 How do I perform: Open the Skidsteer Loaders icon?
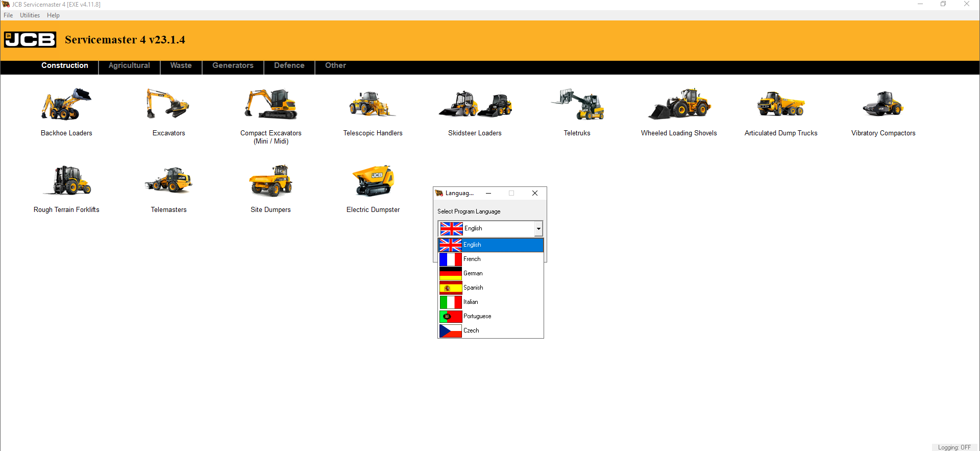click(475, 105)
